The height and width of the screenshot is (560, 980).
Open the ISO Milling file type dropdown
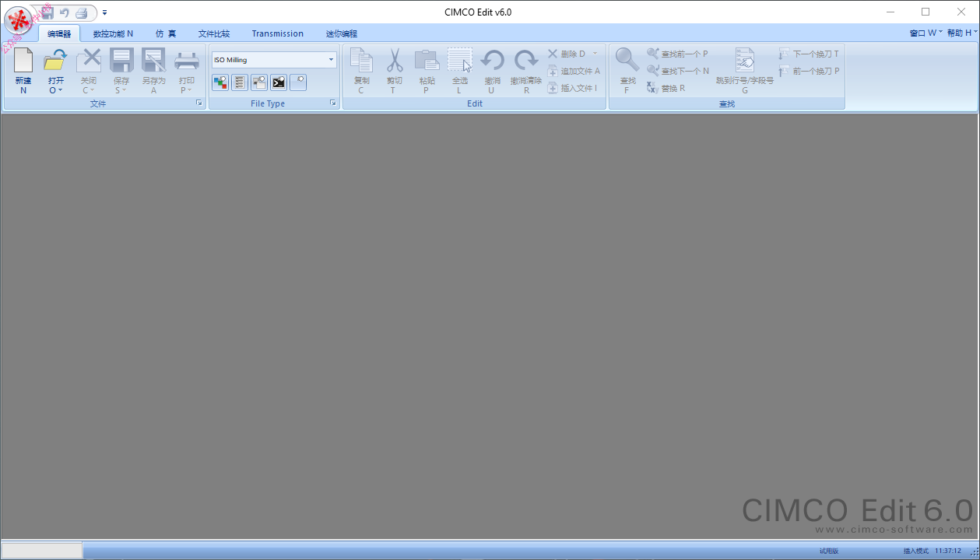coord(331,60)
